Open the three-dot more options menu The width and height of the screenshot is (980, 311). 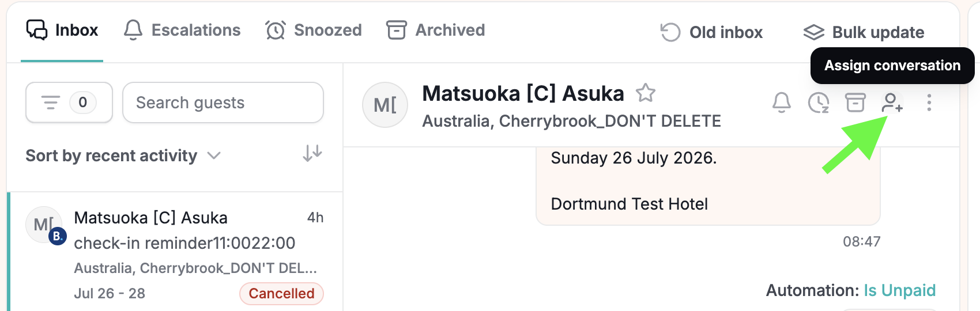[x=929, y=103]
